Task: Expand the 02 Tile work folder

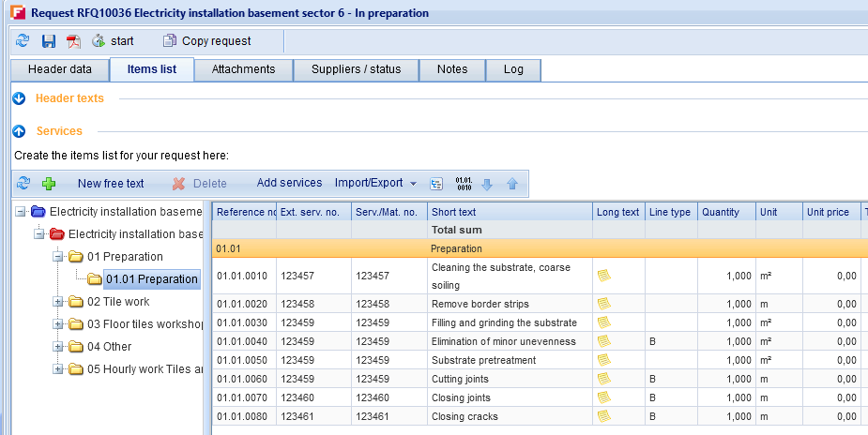Action: [58, 302]
